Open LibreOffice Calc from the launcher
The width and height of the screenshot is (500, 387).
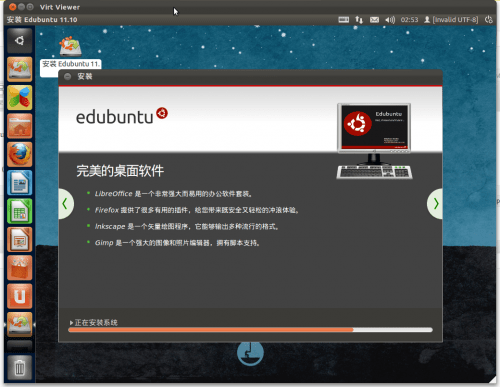tap(20, 211)
